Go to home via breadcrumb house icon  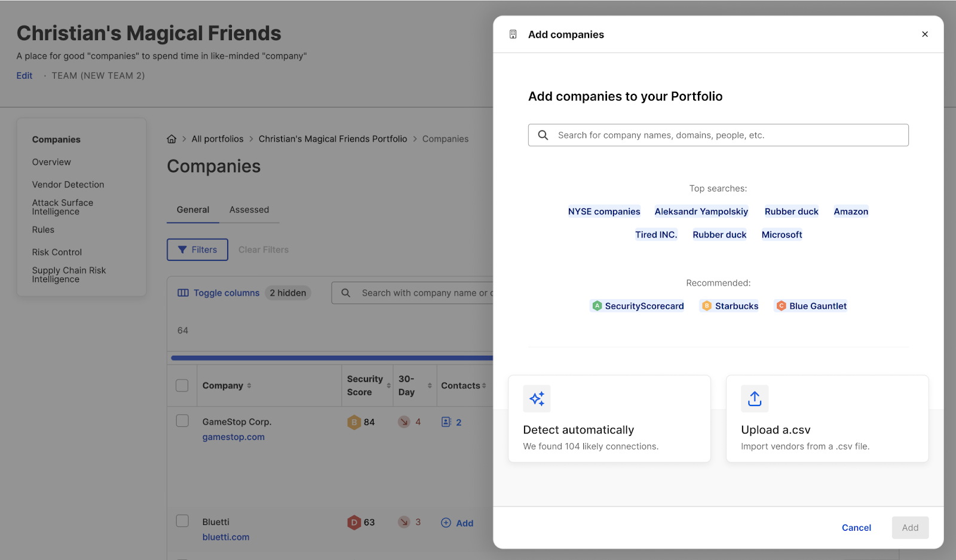tap(171, 139)
